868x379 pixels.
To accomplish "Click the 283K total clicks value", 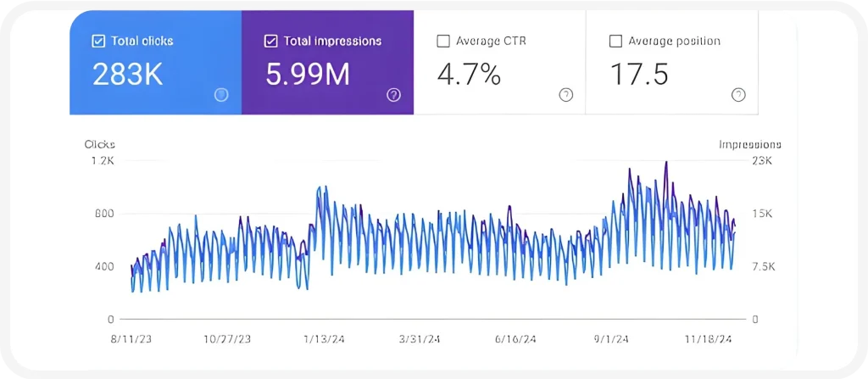I will click(127, 75).
